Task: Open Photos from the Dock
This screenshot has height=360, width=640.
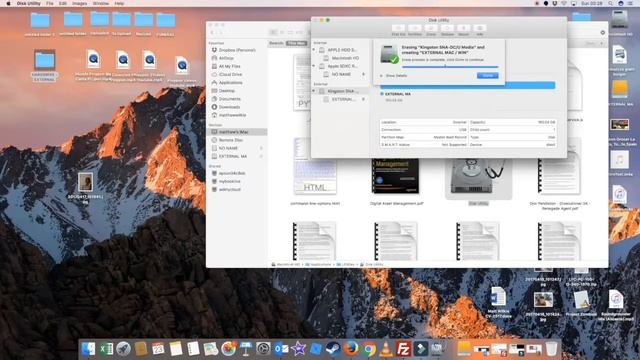Action: coord(229,349)
